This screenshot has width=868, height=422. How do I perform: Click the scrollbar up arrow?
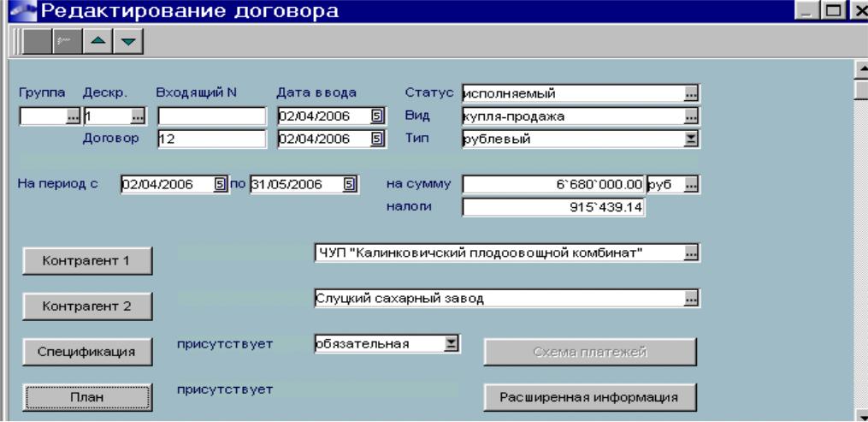coord(862,70)
